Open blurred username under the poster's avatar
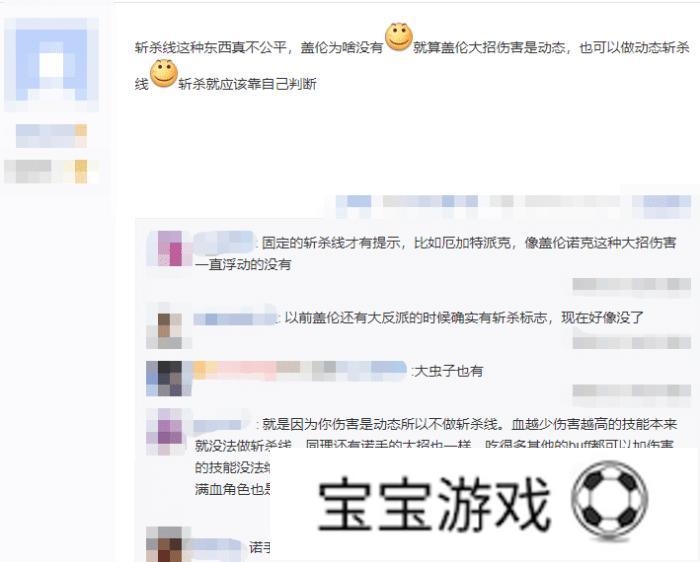 tap(51, 136)
